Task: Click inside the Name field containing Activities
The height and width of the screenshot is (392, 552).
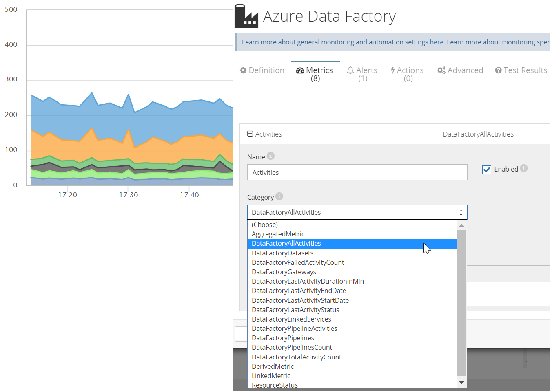Action: 357,172
